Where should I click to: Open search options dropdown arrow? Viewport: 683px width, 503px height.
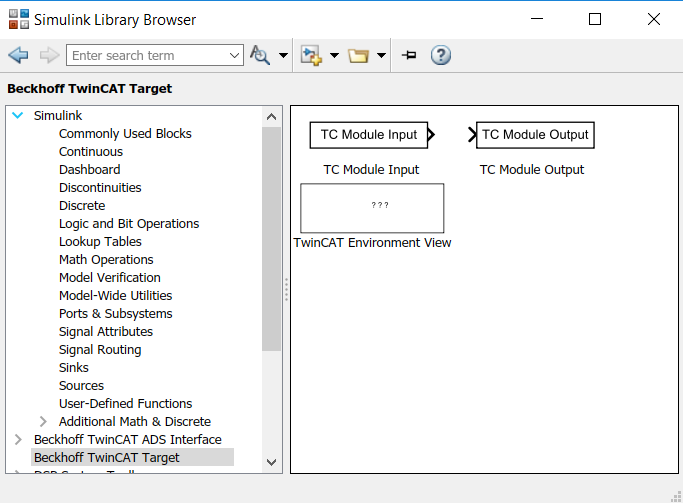click(x=283, y=55)
